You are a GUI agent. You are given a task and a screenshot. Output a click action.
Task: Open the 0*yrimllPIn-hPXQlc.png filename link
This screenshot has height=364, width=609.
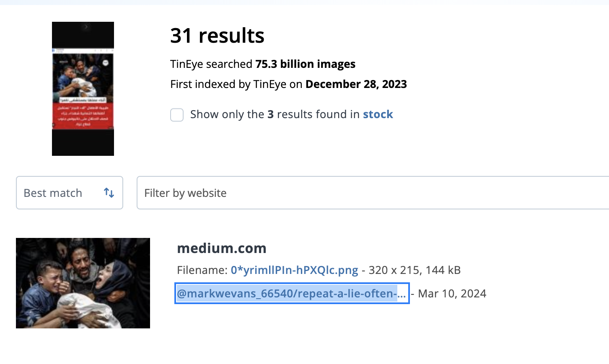click(294, 270)
